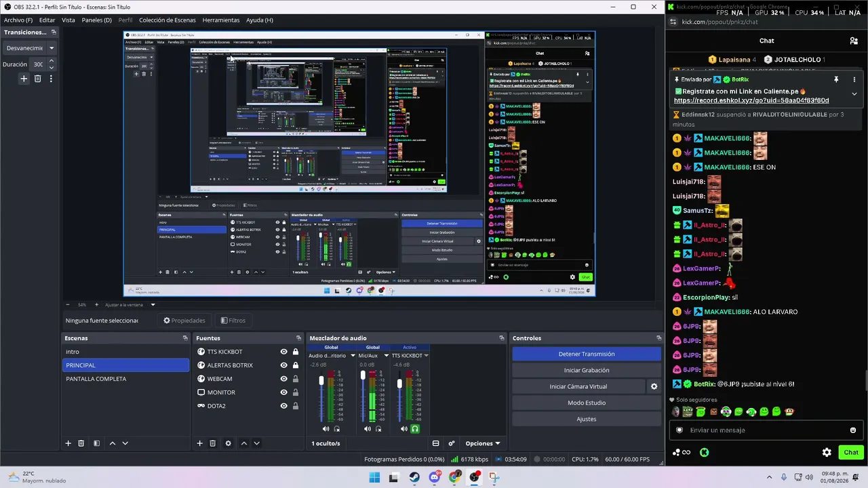This screenshot has height=488, width=868.
Task: Unlock the TTS KICKBOT source
Action: pyautogui.click(x=296, y=352)
